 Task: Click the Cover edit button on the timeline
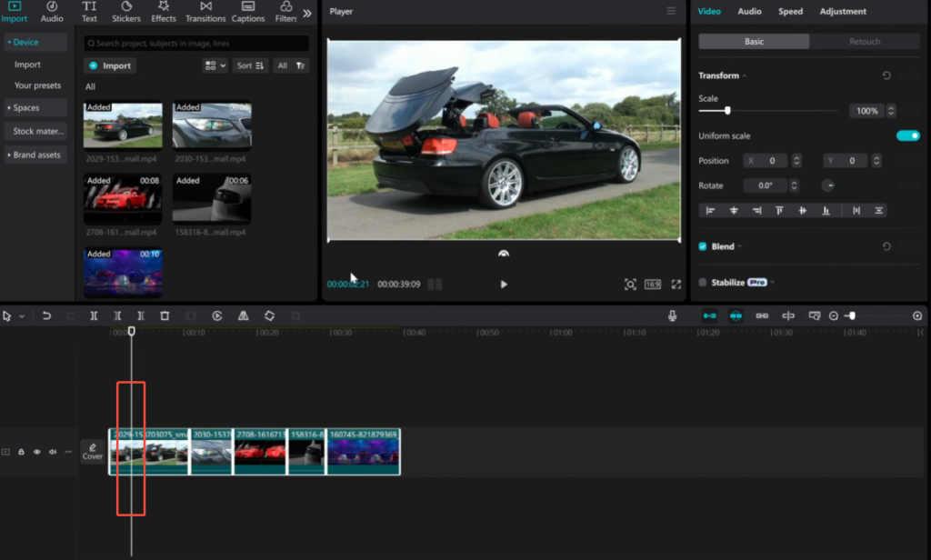pyautogui.click(x=92, y=452)
